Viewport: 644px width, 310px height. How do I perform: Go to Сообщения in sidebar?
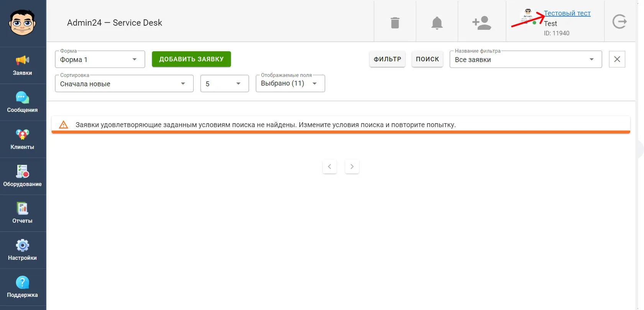(x=23, y=102)
